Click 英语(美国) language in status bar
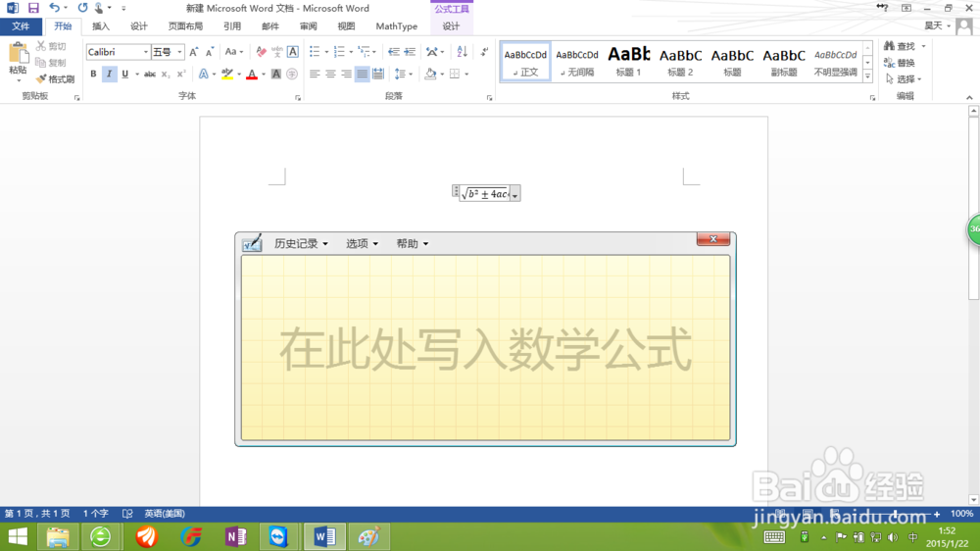Image resolution: width=980 pixels, height=551 pixels. pyautogui.click(x=165, y=514)
